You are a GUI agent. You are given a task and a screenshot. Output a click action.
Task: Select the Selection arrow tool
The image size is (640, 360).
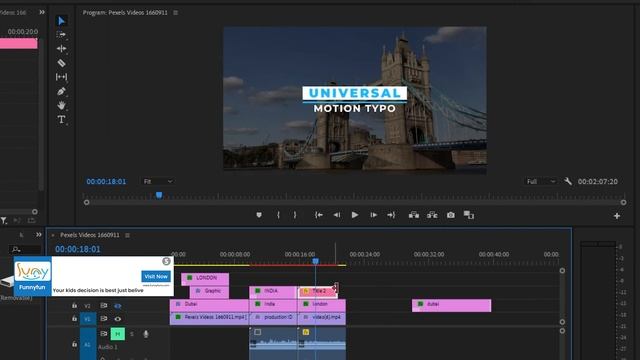pos(61,21)
